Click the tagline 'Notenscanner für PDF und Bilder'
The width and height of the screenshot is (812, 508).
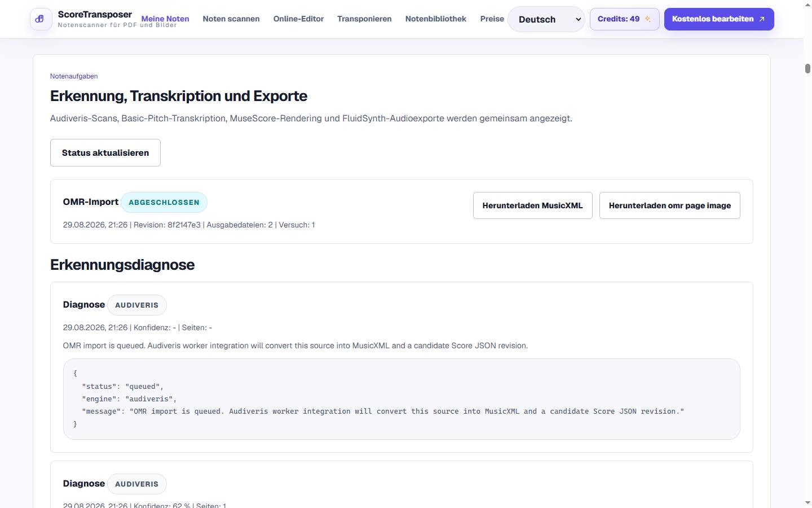[117, 25]
